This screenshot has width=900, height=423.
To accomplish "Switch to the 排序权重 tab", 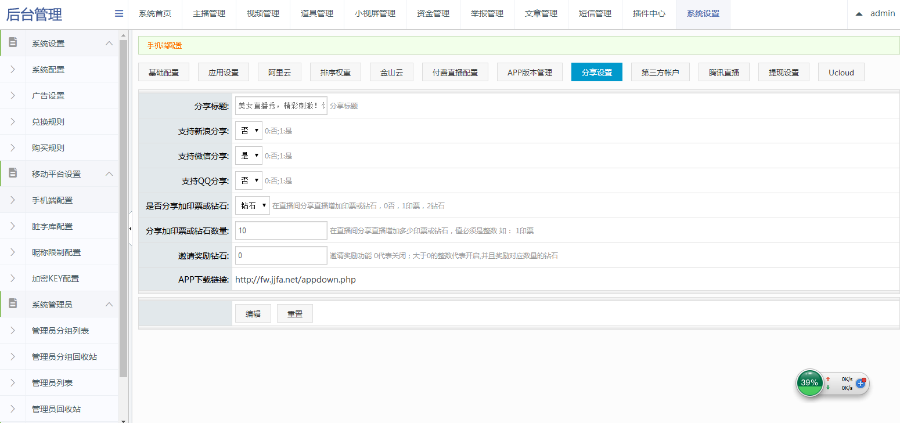I will 335,72.
